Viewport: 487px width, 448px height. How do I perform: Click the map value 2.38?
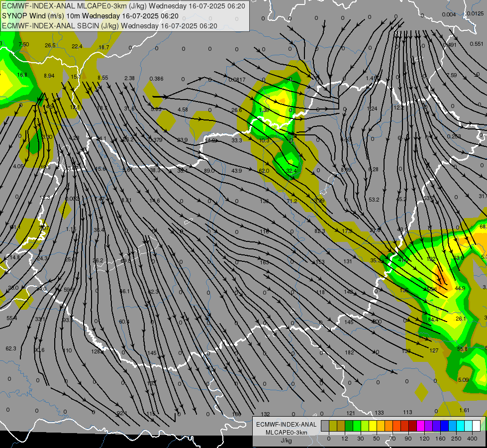click(x=129, y=78)
